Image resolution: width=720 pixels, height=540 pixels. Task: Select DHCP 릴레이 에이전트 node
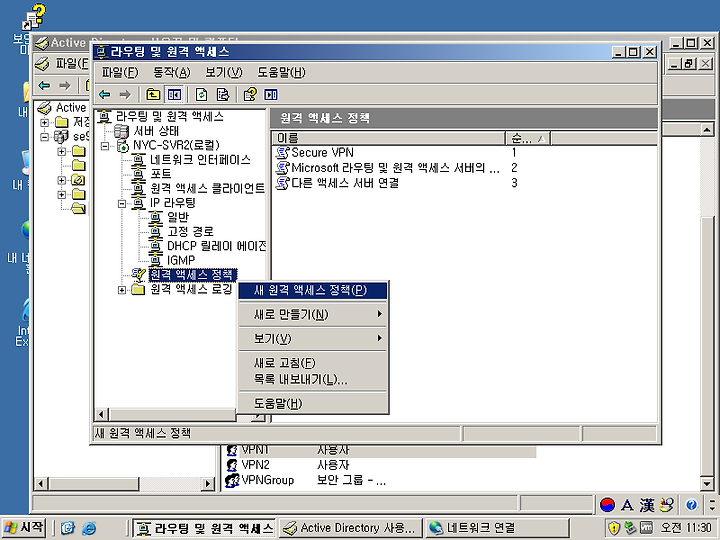[x=216, y=246]
